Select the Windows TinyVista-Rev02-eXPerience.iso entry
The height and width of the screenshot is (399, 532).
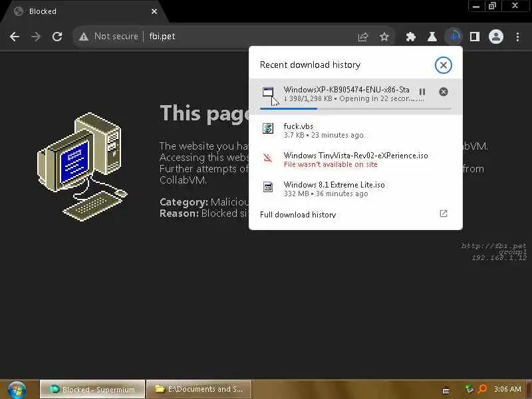point(355,160)
